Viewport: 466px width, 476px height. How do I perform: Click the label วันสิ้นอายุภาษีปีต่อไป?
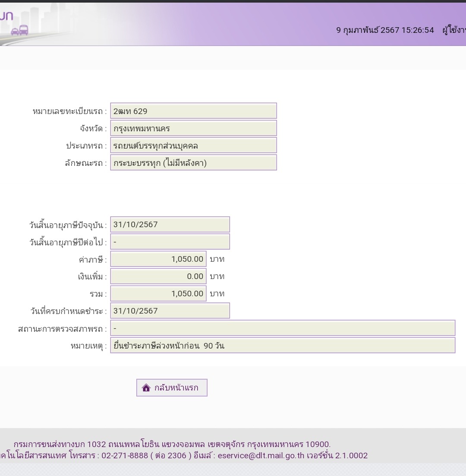tap(68, 242)
